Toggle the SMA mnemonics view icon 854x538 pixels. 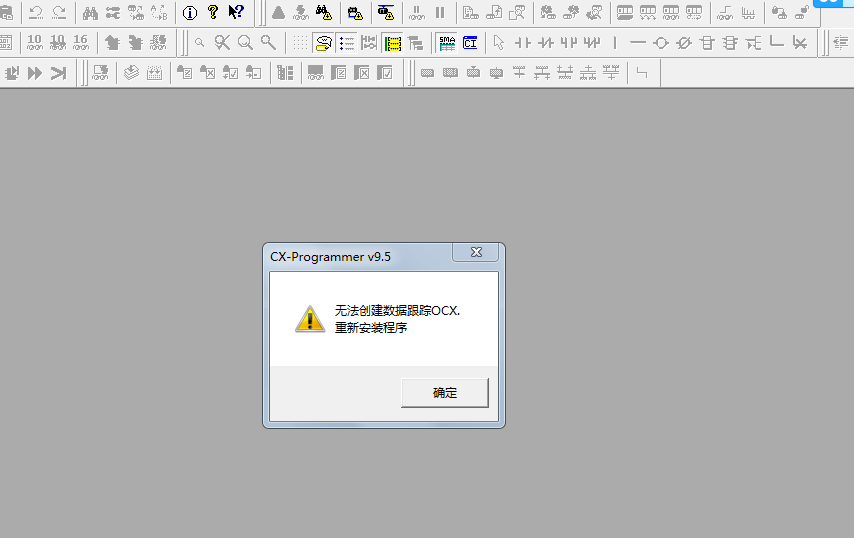click(x=446, y=43)
